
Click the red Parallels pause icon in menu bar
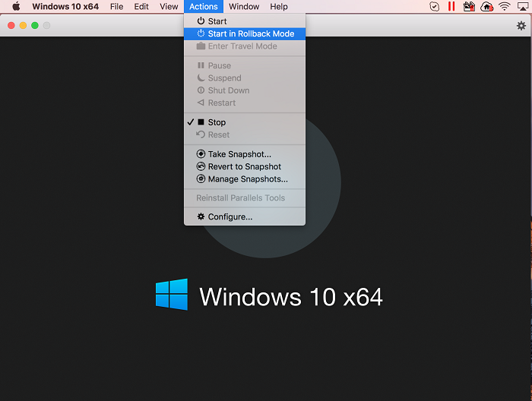[x=451, y=7]
